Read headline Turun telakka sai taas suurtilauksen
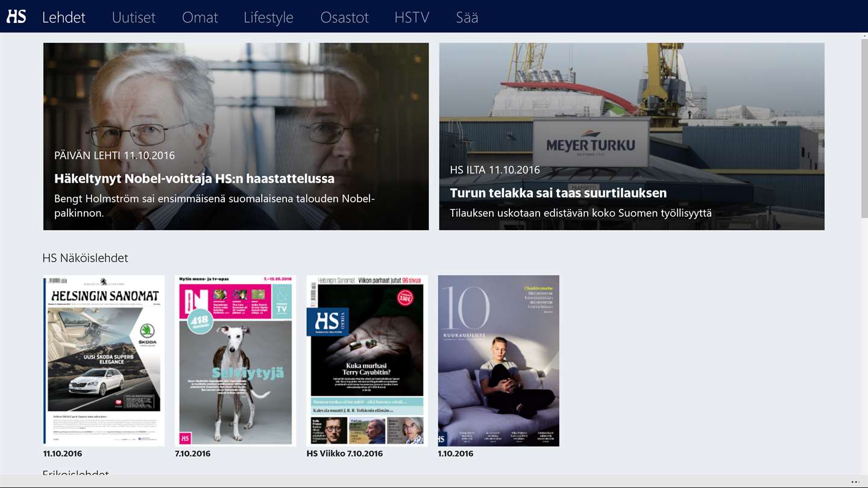The width and height of the screenshot is (868, 488). (x=558, y=193)
